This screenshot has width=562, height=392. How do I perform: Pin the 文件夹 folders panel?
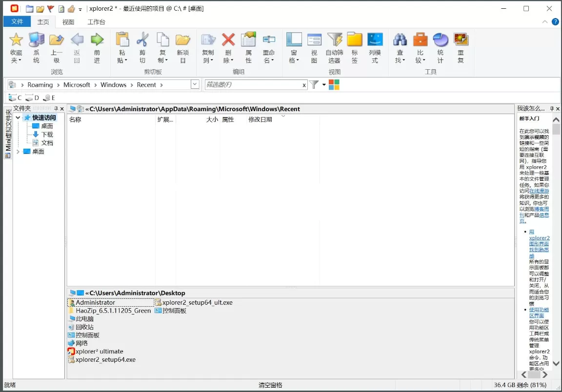click(56, 108)
